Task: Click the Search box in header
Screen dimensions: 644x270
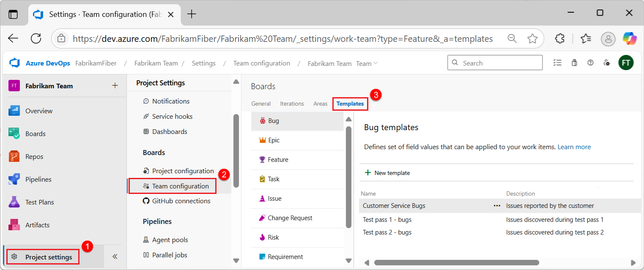Action: tap(495, 63)
